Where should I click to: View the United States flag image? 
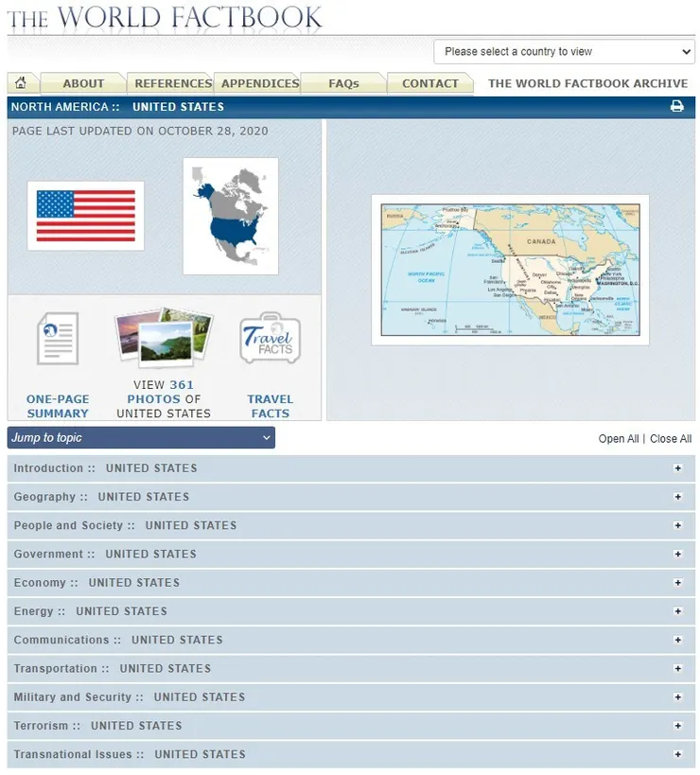(x=85, y=216)
